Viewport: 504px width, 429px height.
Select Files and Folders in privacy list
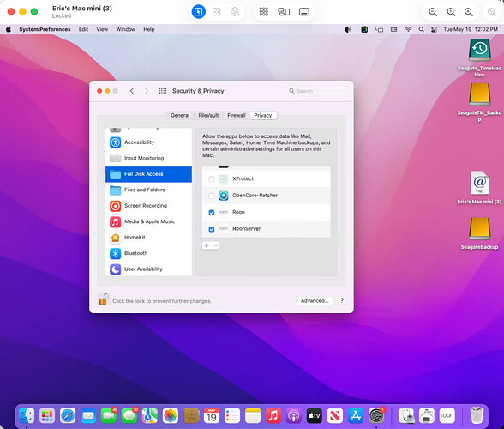(x=149, y=190)
